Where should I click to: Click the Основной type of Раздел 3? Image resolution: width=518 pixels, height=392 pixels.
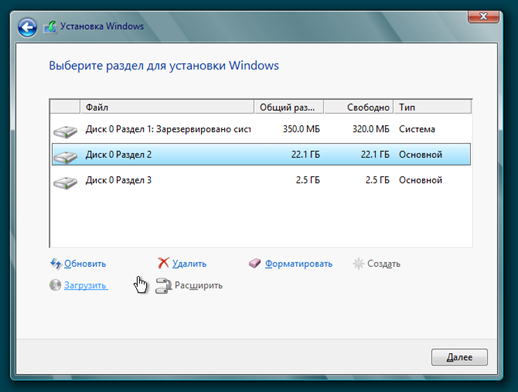coord(421,180)
